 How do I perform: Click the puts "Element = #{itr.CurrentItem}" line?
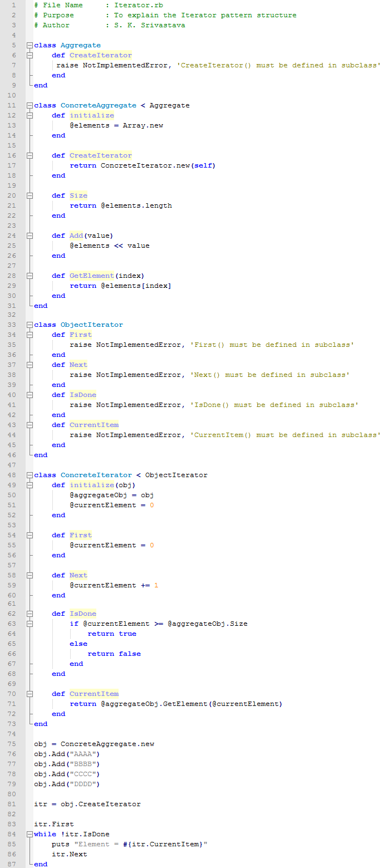pyautogui.click(x=130, y=844)
